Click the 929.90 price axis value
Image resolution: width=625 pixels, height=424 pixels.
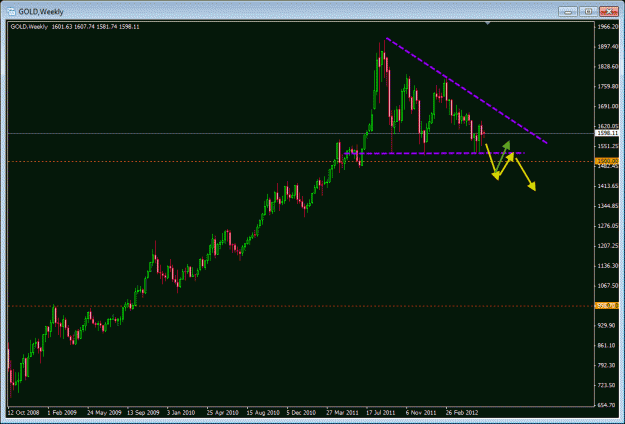(608, 326)
